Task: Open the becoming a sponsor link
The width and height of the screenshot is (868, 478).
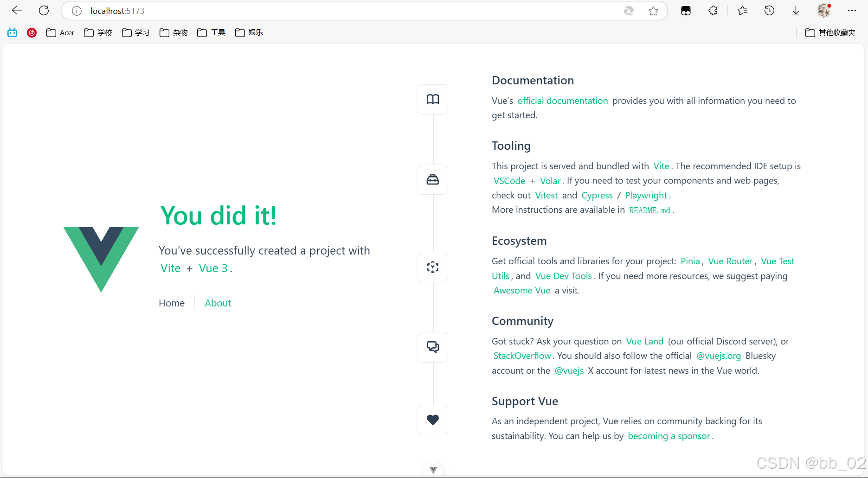Action: click(x=669, y=436)
